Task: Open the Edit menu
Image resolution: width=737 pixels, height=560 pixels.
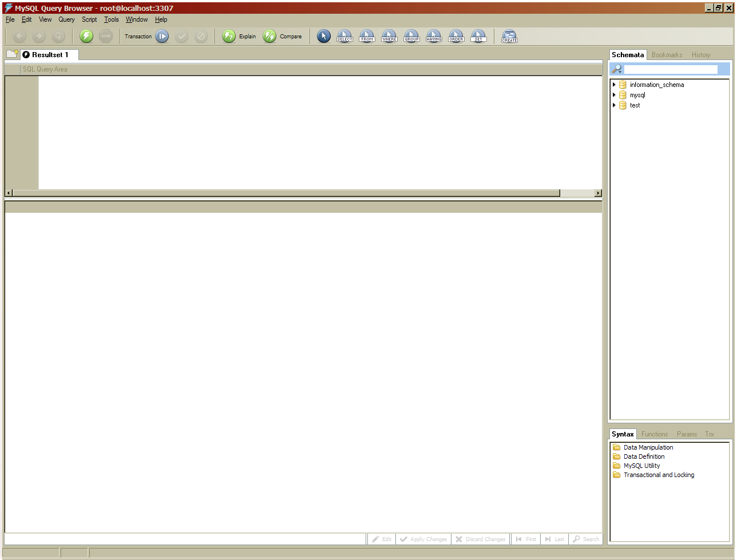Action: [27, 19]
